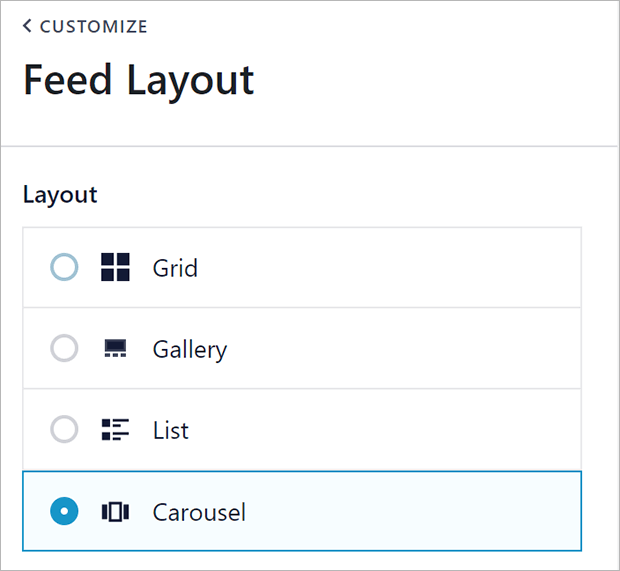Click the selected Carousel radio button
This screenshot has width=620, height=571.
[64, 511]
